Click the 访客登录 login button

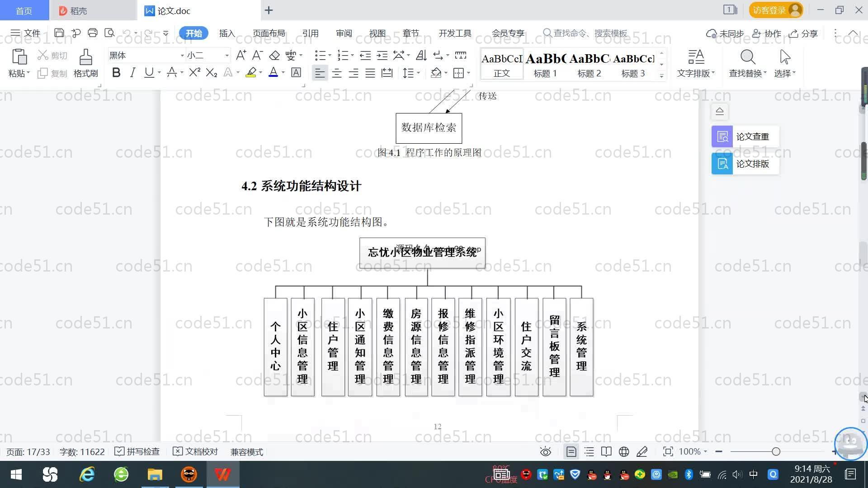(x=776, y=10)
